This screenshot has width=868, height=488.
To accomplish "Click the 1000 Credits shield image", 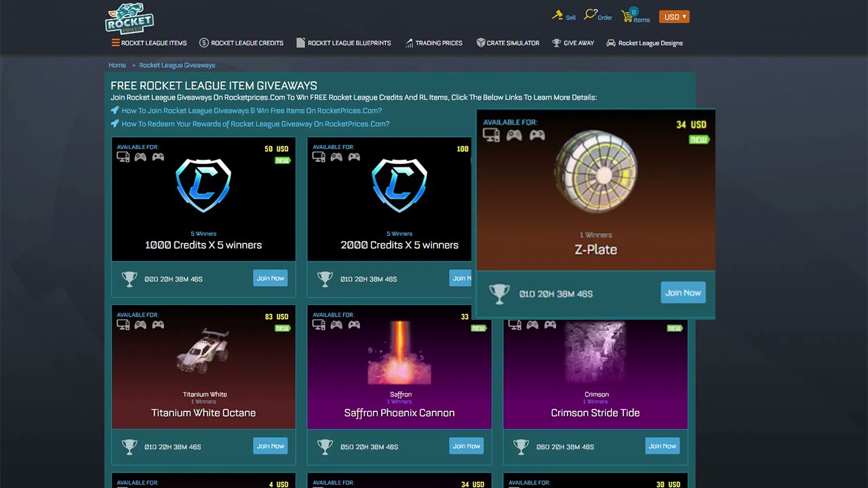I will tap(203, 186).
